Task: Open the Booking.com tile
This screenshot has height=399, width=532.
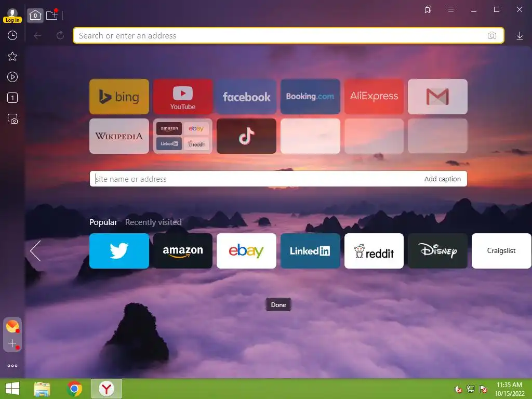Action: coord(310,97)
